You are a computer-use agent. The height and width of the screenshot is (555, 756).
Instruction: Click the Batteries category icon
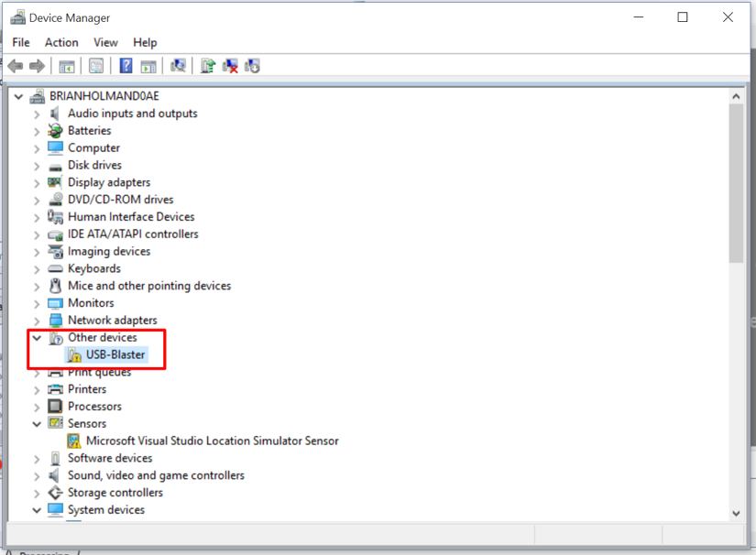tap(55, 131)
